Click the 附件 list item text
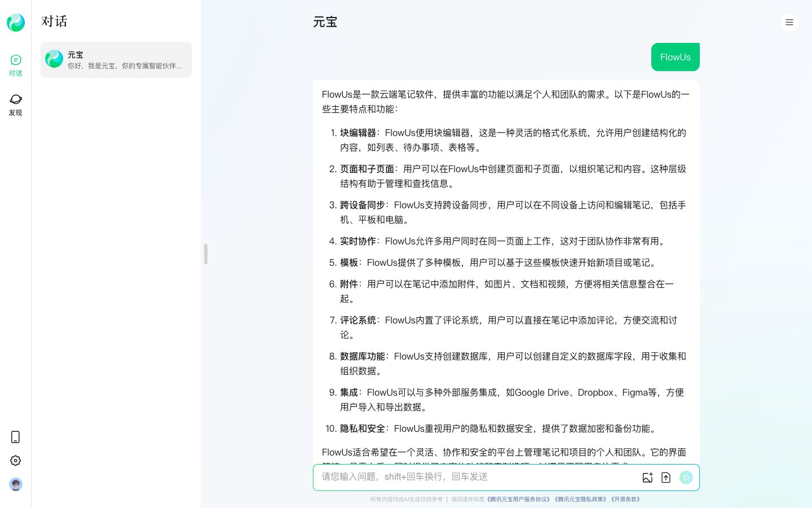Screen dimensions: 812x508 click(349, 284)
